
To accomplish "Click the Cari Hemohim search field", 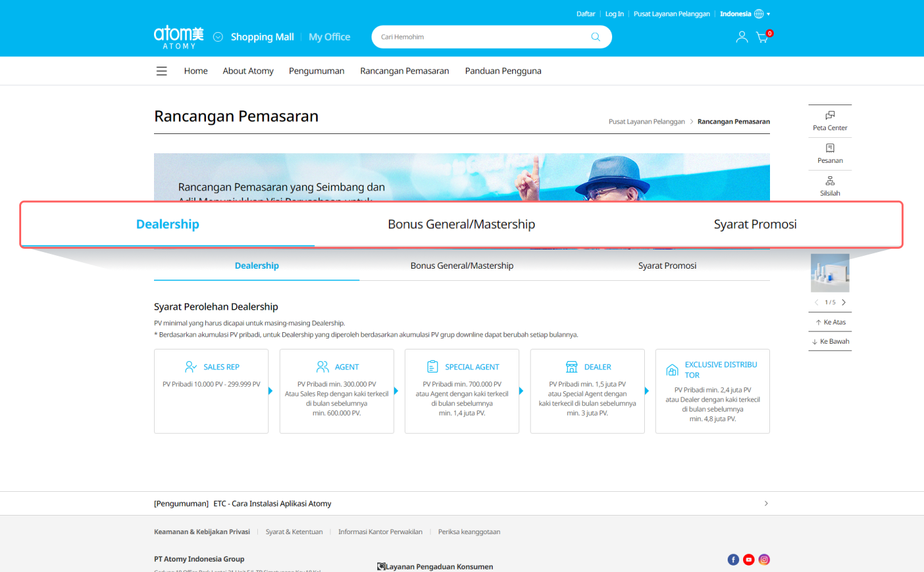I will (x=481, y=37).
